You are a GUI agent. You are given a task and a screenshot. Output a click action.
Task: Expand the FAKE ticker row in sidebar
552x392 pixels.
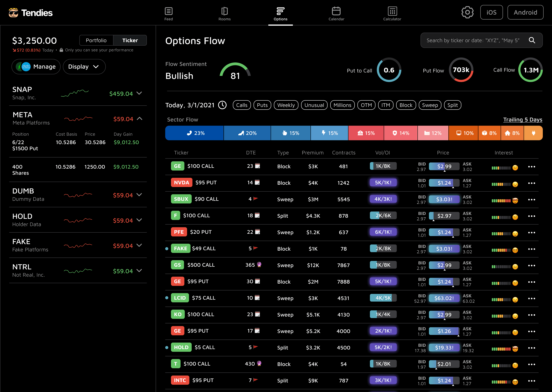pyautogui.click(x=139, y=245)
